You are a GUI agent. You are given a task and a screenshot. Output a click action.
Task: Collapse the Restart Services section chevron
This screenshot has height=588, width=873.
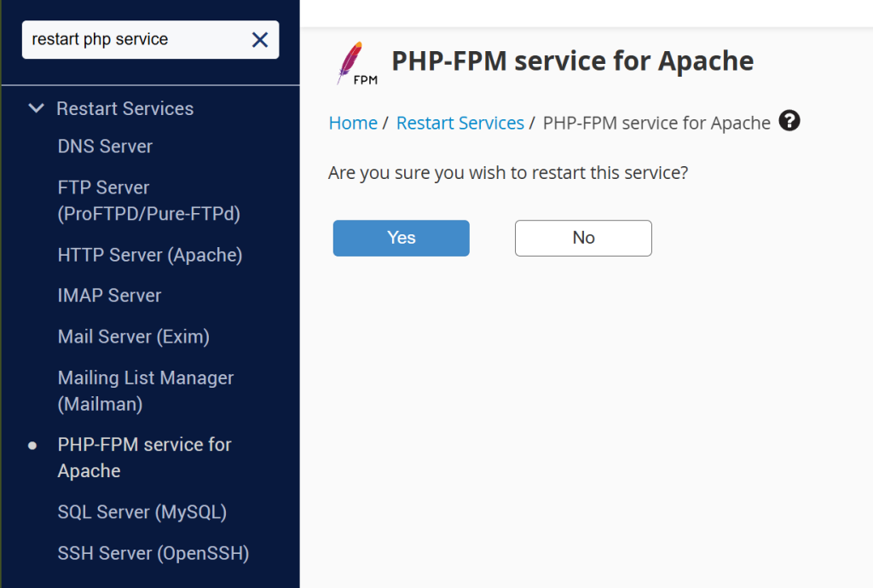36,108
